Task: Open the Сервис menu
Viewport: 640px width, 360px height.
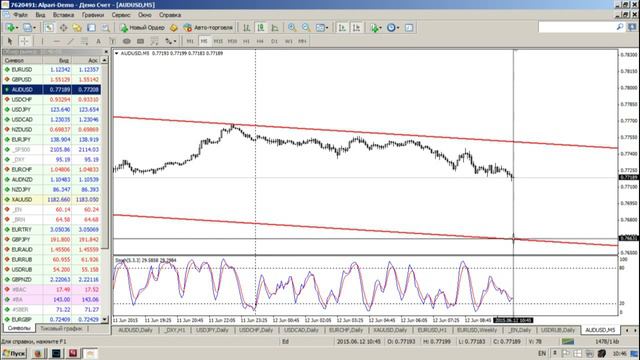Action: 121,15
